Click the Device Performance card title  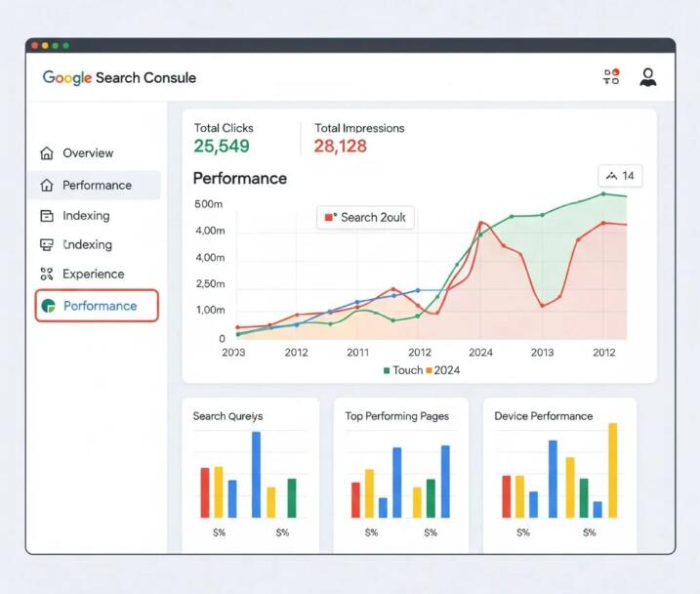click(544, 416)
